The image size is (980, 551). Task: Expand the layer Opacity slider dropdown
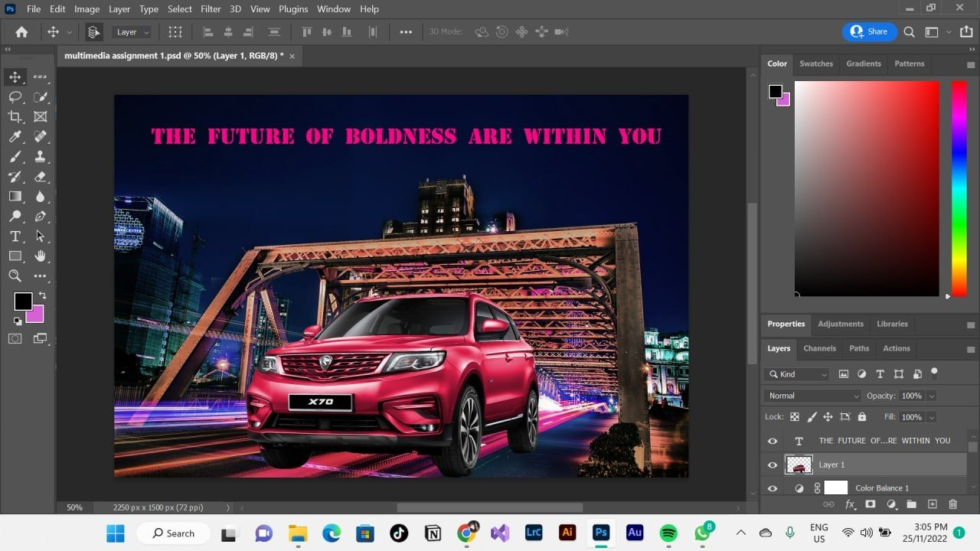click(x=931, y=396)
